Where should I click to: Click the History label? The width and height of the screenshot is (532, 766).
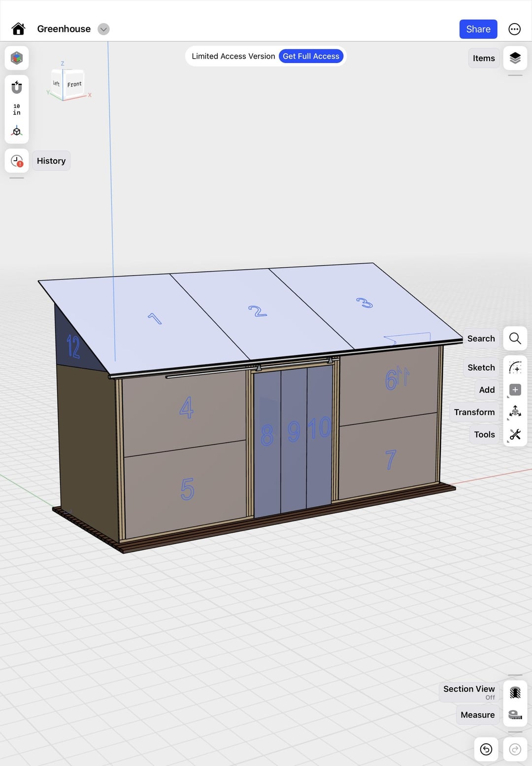51,161
